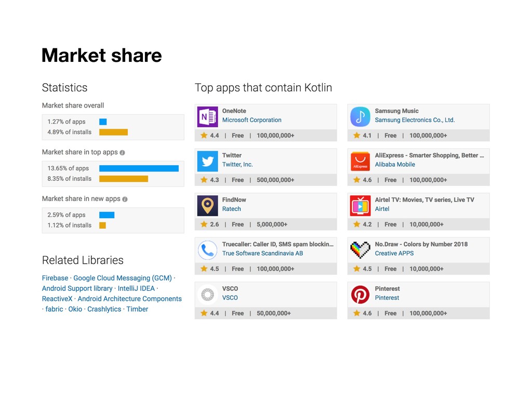Click the OneNote app icon
This screenshot has height=399, width=532.
pos(208,117)
